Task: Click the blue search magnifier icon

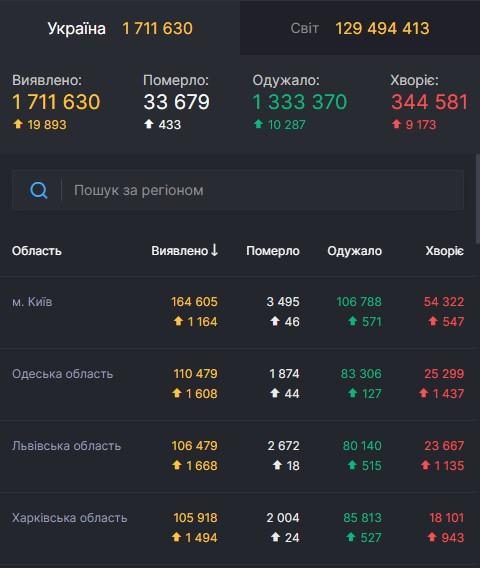Action: (x=38, y=190)
